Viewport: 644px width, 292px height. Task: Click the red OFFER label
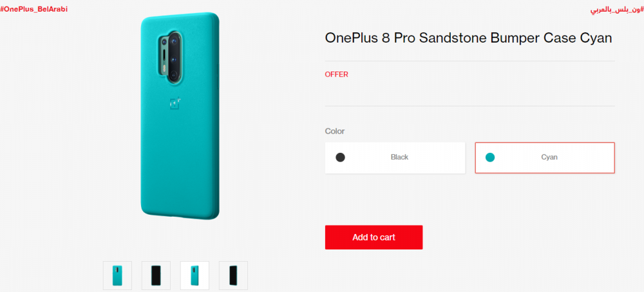(336, 74)
